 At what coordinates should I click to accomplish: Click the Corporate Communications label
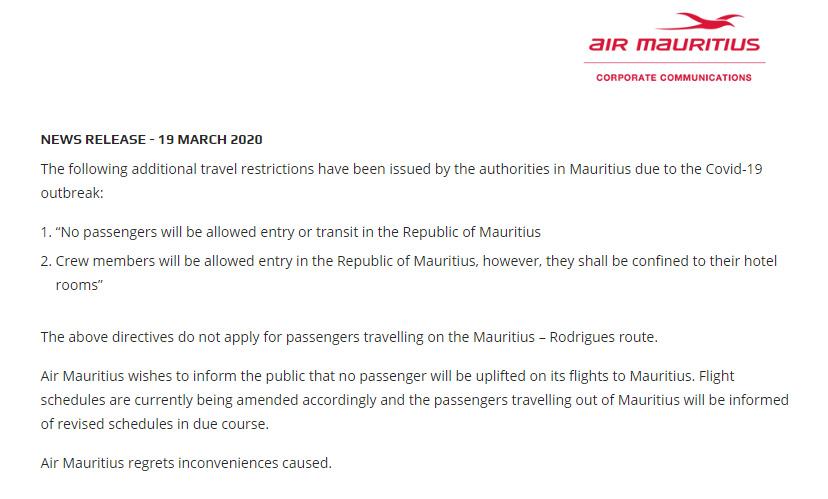(674, 78)
